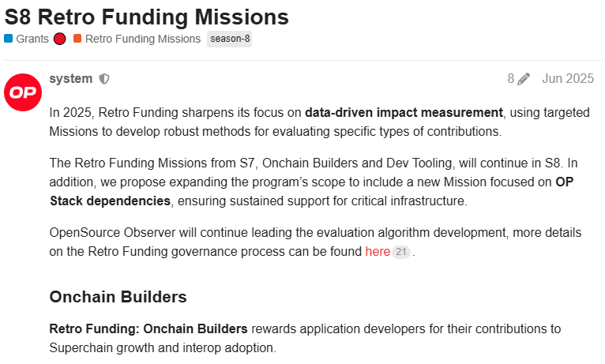605x364 pixels.
Task: Click the OpenSource Observer paragraph text
Action: click(x=315, y=242)
